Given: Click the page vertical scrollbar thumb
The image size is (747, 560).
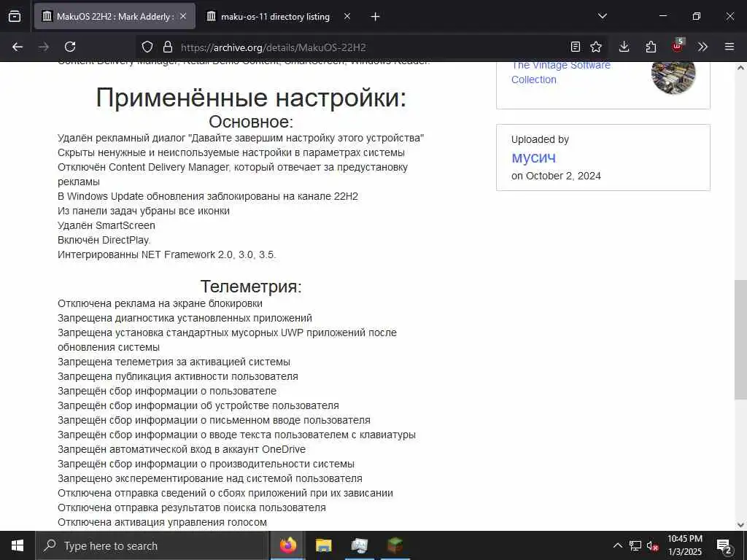Looking at the screenshot, I should 740,340.
